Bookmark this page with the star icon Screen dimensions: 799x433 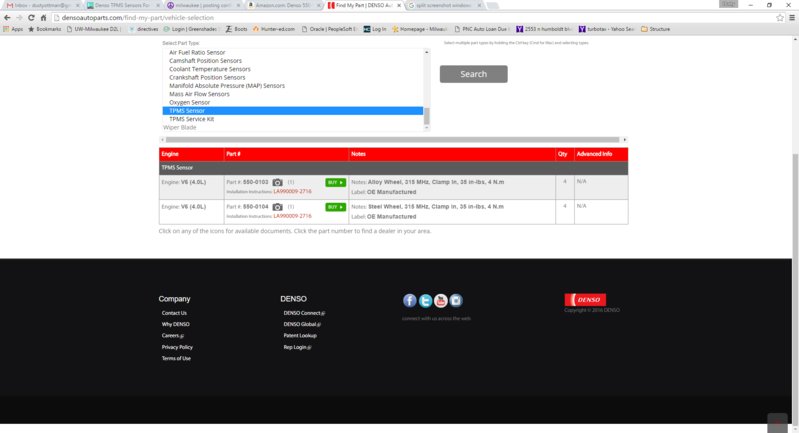click(780, 17)
